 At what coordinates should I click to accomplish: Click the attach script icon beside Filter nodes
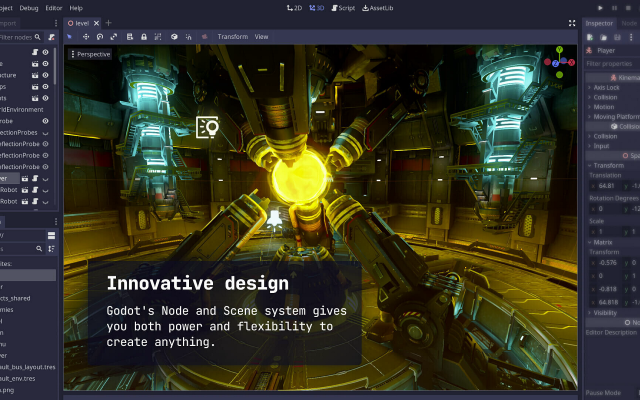[51, 37]
